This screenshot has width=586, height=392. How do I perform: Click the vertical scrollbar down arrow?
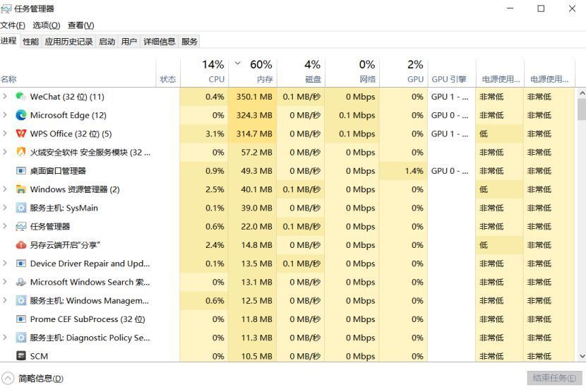tap(581, 357)
